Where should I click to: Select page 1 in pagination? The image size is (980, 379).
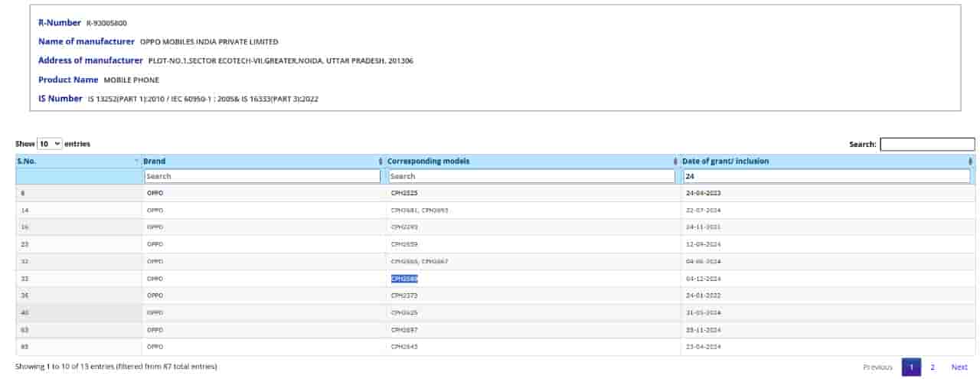(x=910, y=368)
